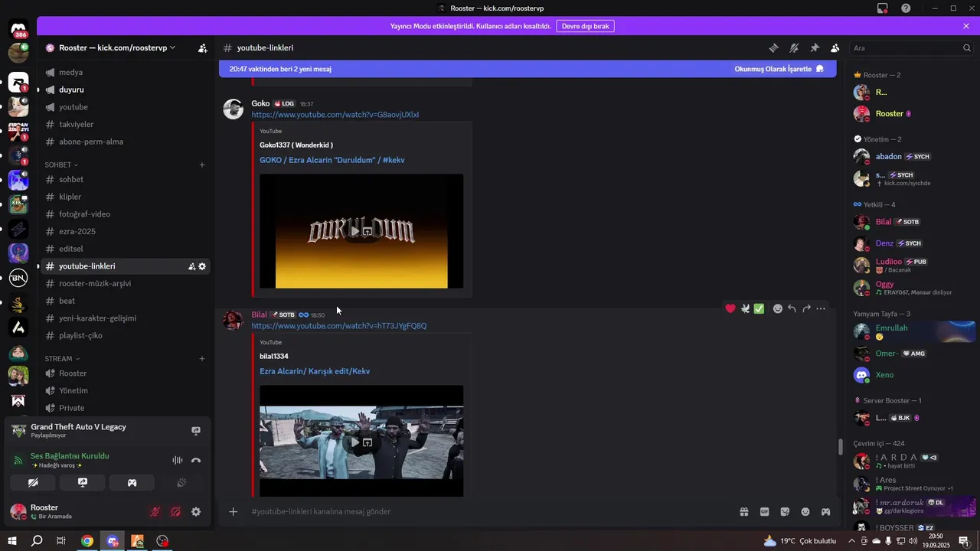Image resolution: width=980 pixels, height=551 pixels.
Task: Add green checkmark reaction on Bilal's message
Action: [759, 308]
